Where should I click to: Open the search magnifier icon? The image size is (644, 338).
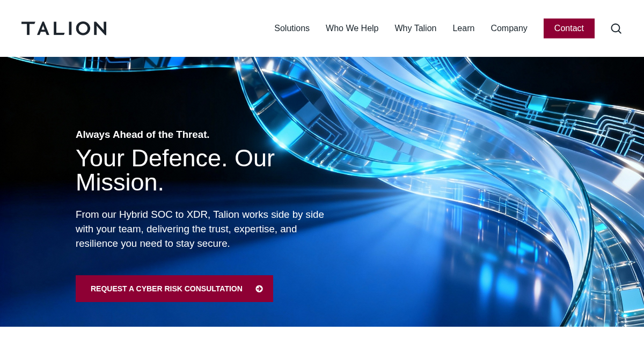click(x=616, y=28)
